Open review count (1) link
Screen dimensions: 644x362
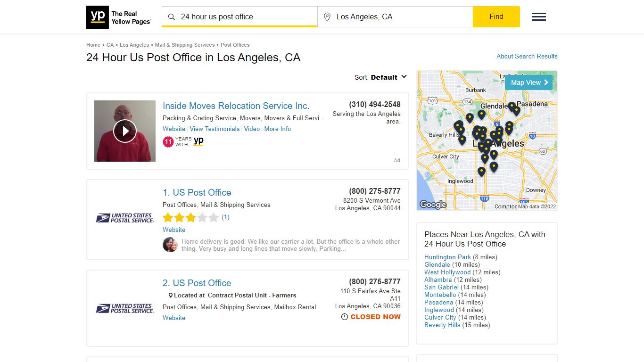pyautogui.click(x=225, y=217)
